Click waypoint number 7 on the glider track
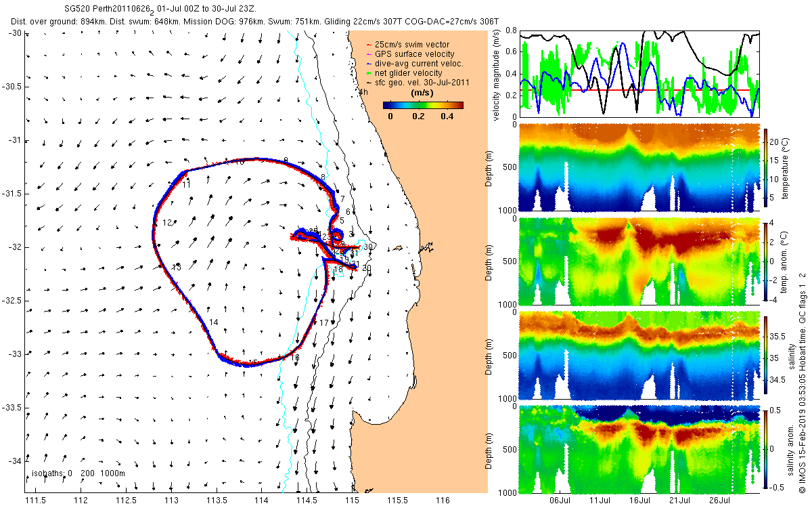812x508 pixels. (343, 198)
